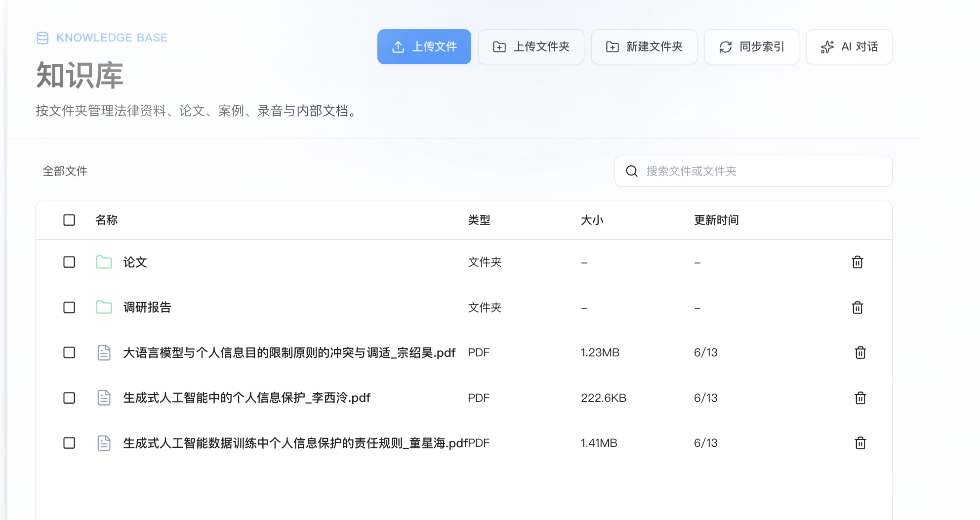Image resolution: width=980 pixels, height=520 pixels.
Task: Open the 论文 folder name
Action: tap(135, 262)
